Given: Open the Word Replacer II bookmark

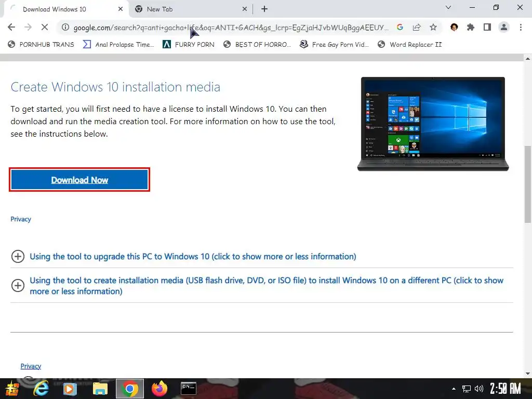Looking at the screenshot, I should coord(409,45).
